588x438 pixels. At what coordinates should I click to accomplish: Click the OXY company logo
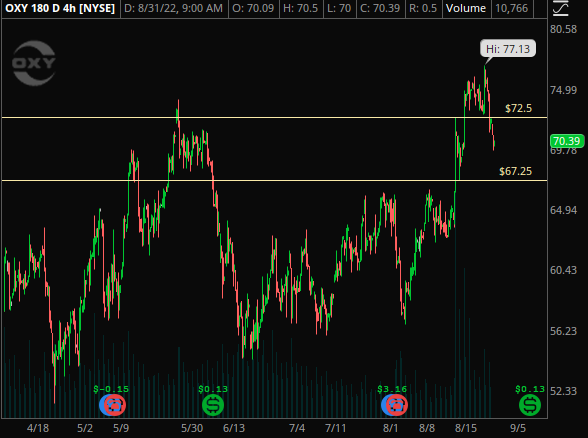tap(34, 63)
